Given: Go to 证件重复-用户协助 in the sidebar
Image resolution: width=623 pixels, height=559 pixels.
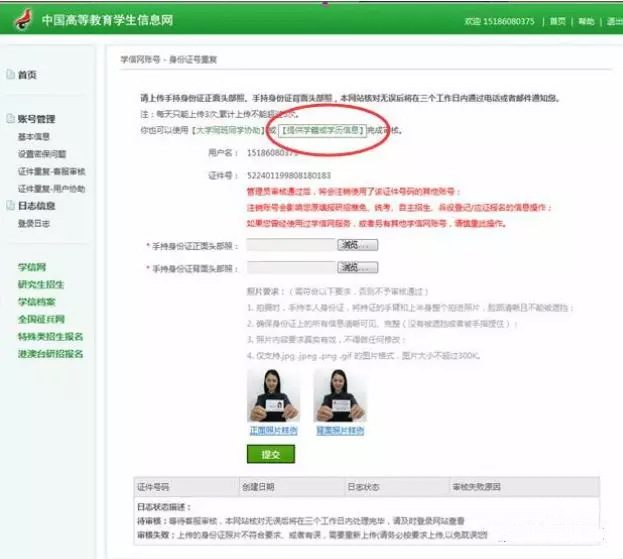Looking at the screenshot, I should click(51, 188).
